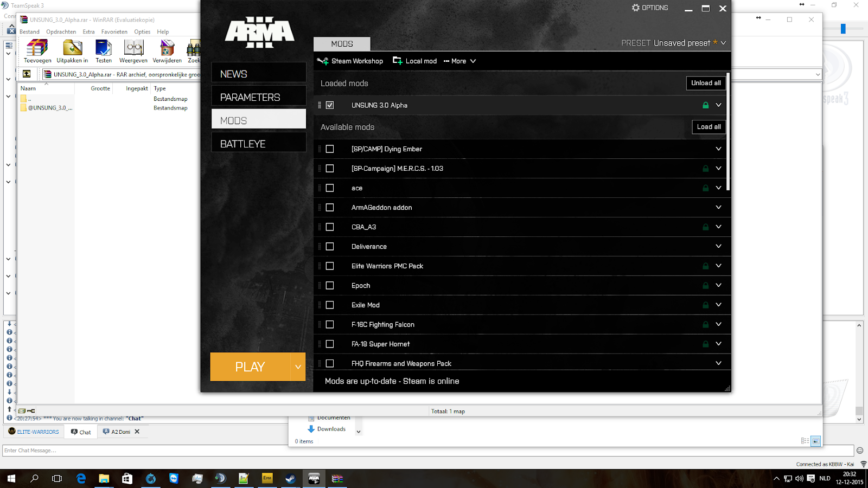Enable the F-16C Fighting Falcon checkbox
868x488 pixels.
pyautogui.click(x=330, y=325)
